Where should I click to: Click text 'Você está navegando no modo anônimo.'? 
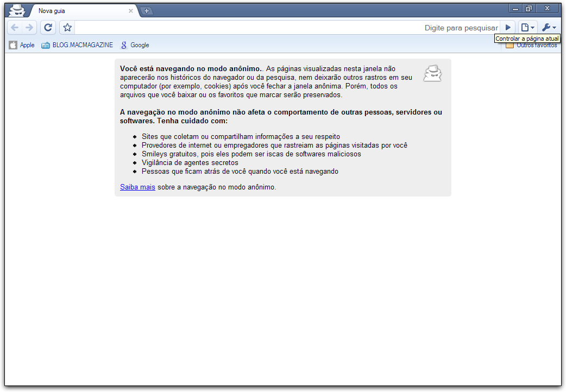pos(191,68)
